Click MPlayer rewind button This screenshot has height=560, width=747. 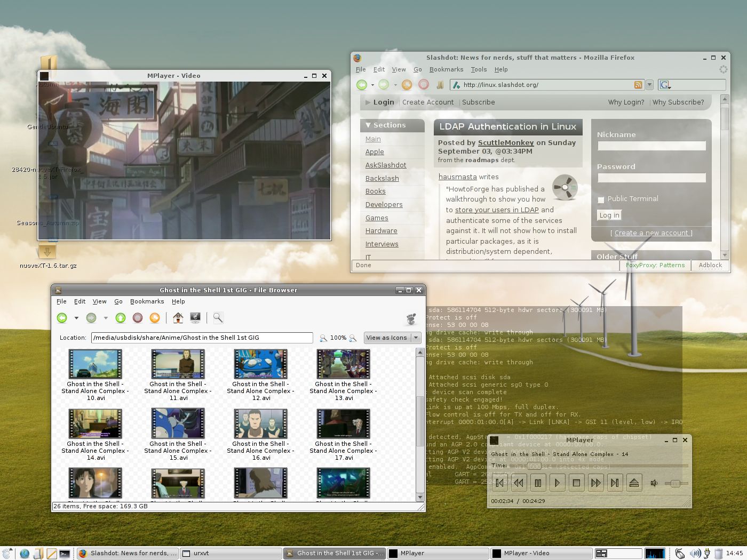(519, 483)
